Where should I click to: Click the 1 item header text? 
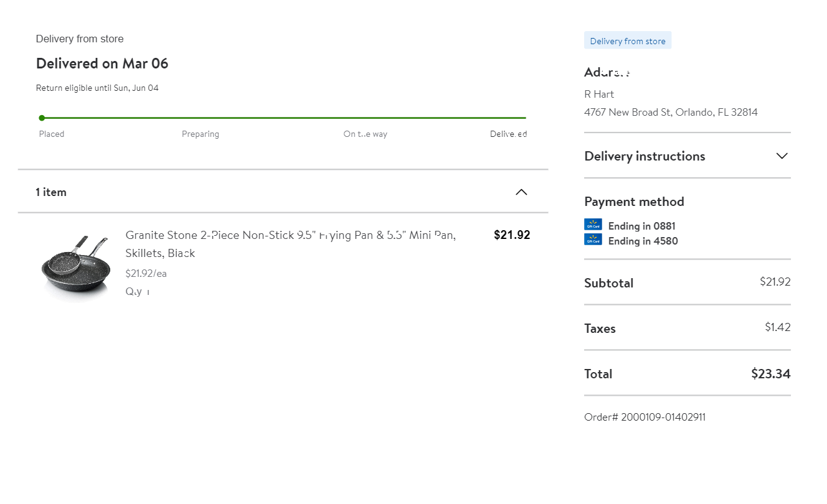tap(51, 192)
